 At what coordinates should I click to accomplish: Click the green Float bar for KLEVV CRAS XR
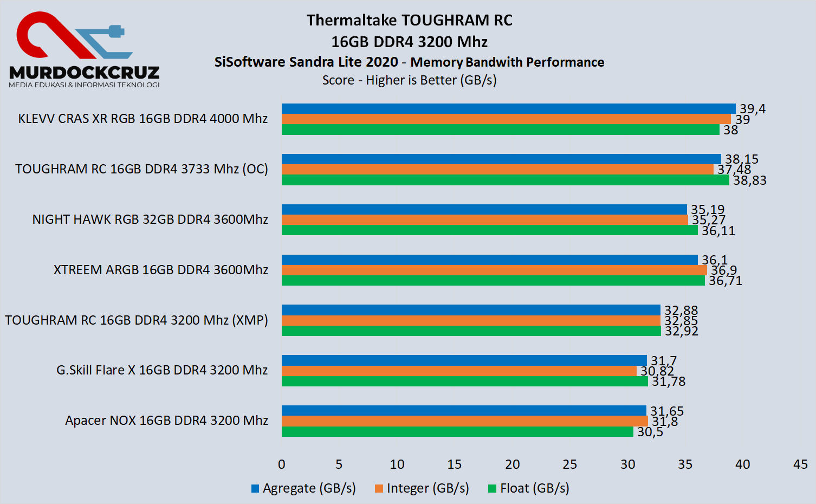(x=501, y=130)
